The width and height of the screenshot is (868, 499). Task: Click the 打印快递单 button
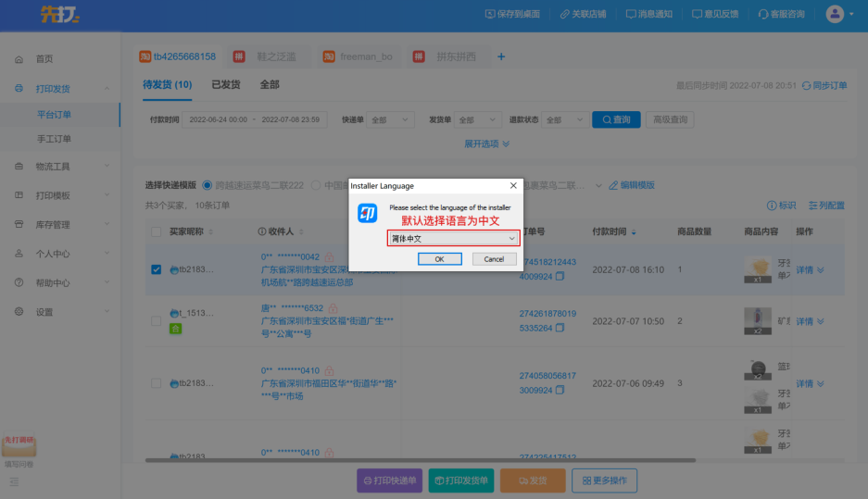[x=389, y=480]
